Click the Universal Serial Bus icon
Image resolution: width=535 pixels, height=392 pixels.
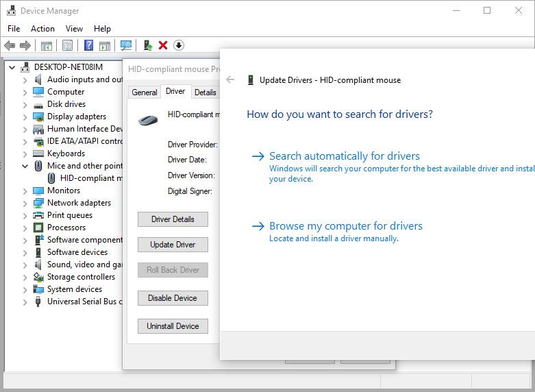pos(38,302)
